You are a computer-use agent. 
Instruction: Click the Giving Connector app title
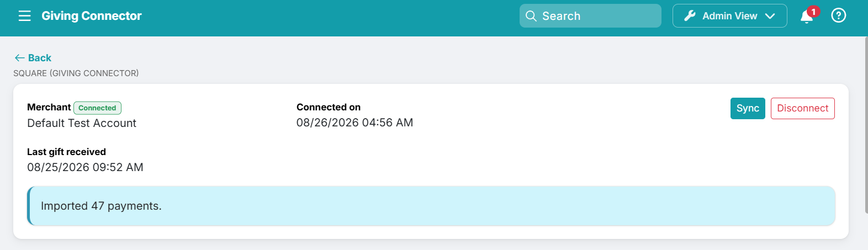92,16
